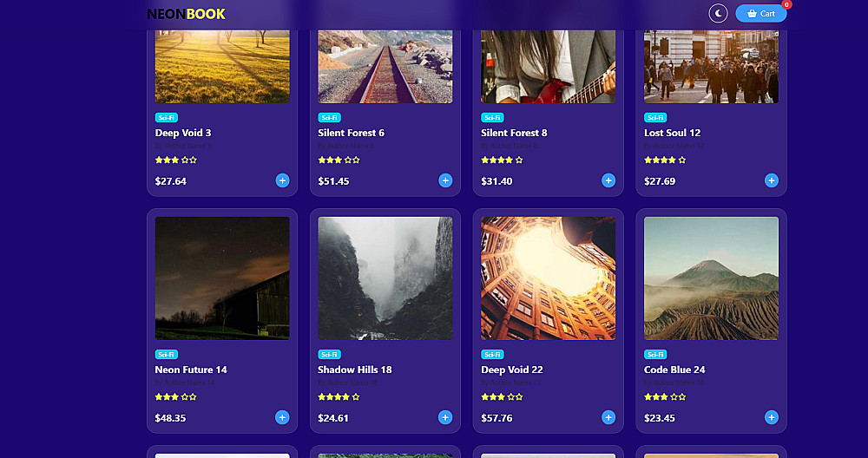This screenshot has width=868, height=458.
Task: Add Code Blue 24 to cart
Action: point(771,417)
